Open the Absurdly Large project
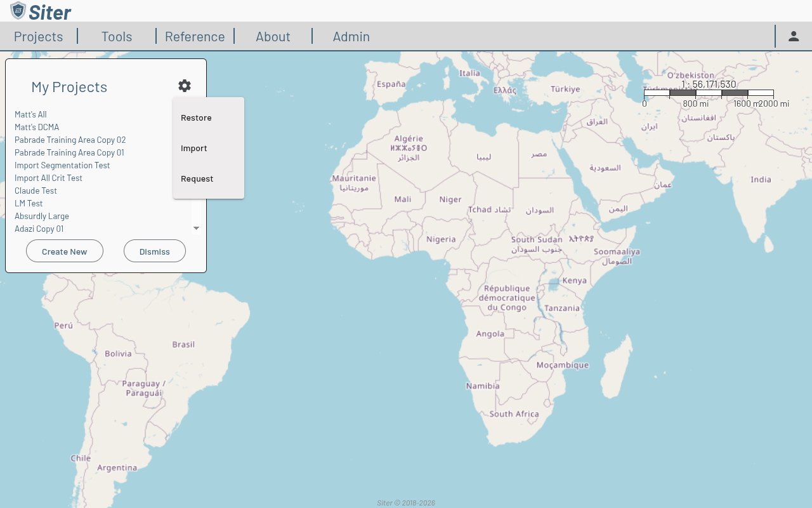The height and width of the screenshot is (508, 812). point(42,216)
